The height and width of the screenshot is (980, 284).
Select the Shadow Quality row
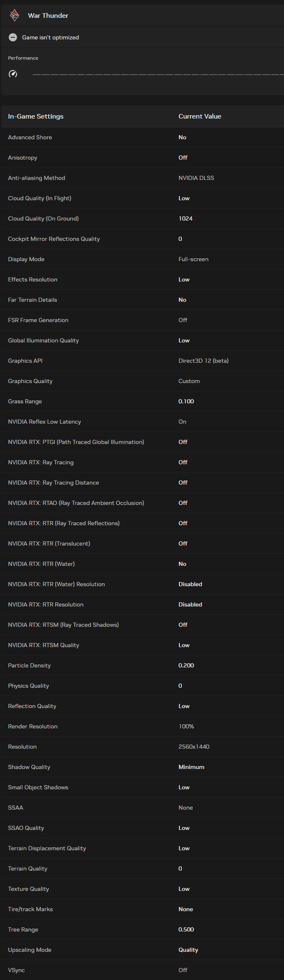point(142,767)
